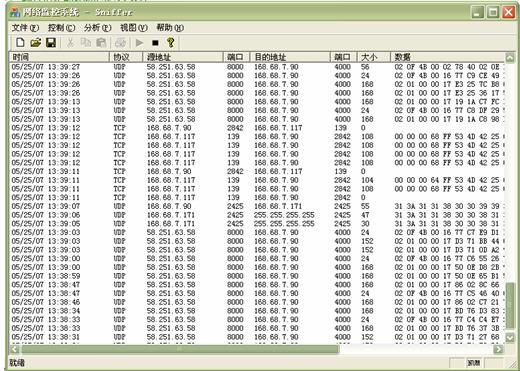
Task: Click the size value 104
Action: pyautogui.click(x=367, y=180)
